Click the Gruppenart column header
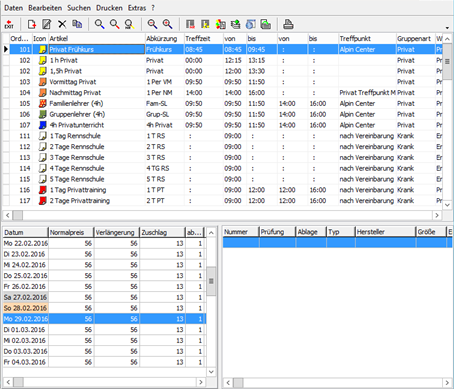Viewport: 454px width, 389px height. 416,39
